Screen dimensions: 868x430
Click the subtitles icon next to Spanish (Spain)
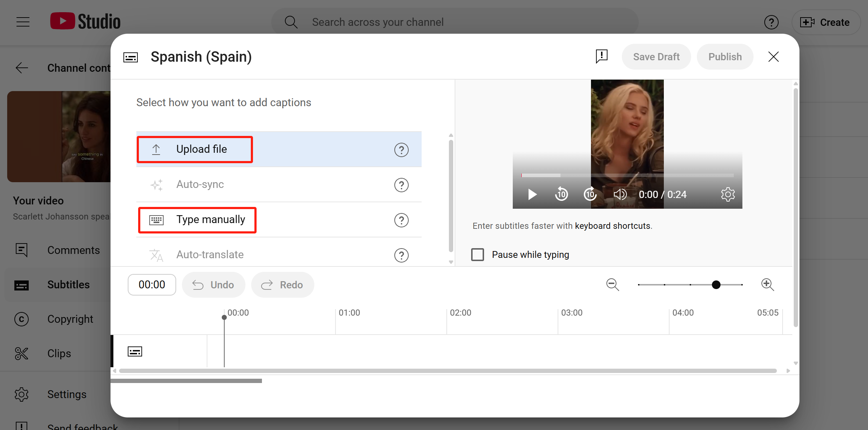(x=131, y=57)
